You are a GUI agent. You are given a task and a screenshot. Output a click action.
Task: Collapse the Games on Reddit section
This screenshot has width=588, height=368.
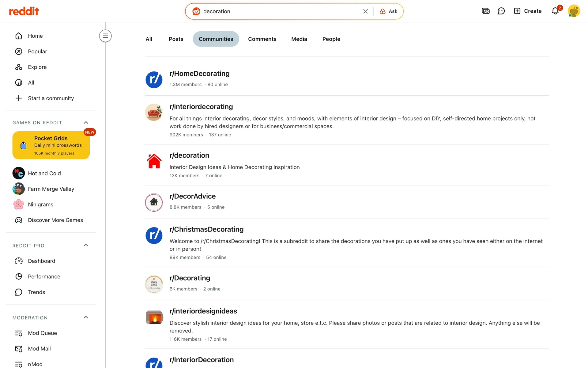[x=86, y=123]
